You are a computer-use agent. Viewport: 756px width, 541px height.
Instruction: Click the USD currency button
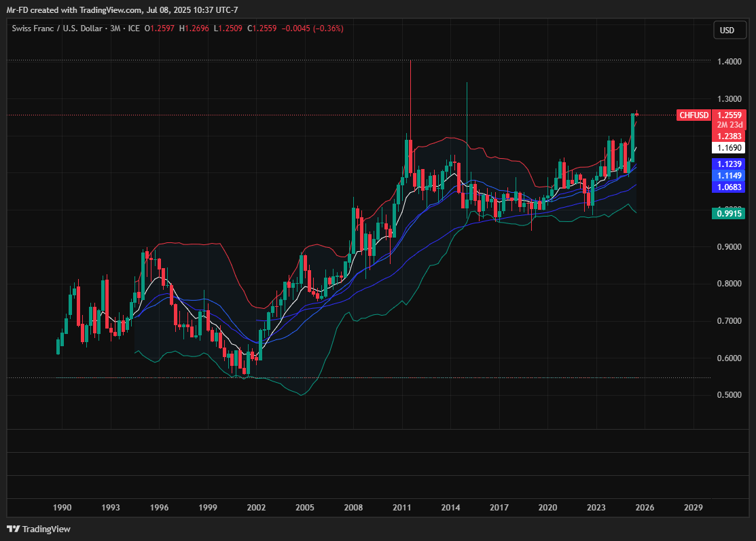730,31
